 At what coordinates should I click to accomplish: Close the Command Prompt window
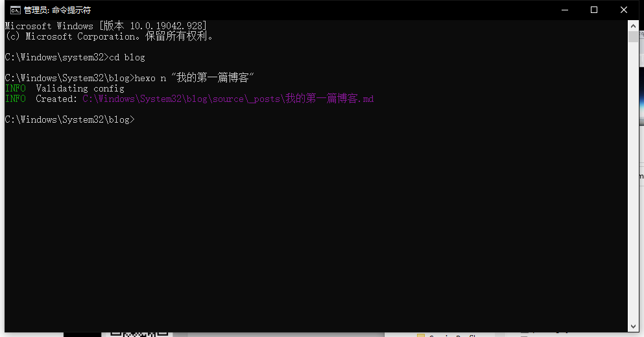click(623, 10)
